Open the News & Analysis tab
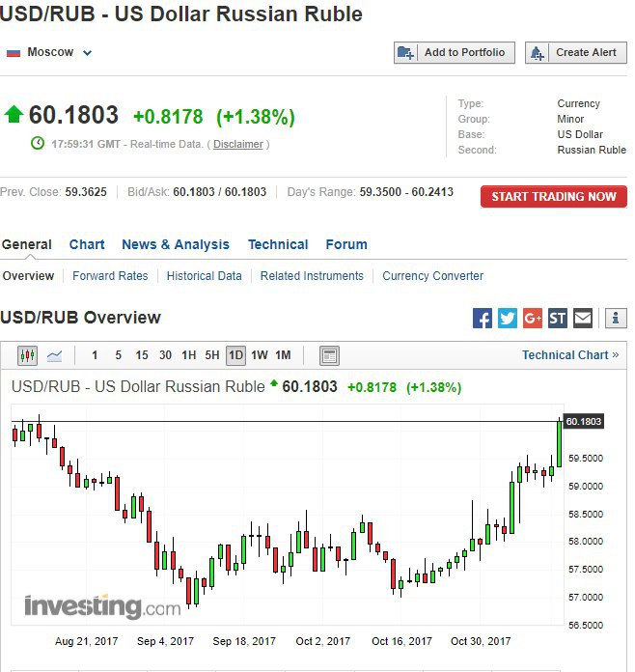This screenshot has height=672, width=635. click(x=176, y=244)
